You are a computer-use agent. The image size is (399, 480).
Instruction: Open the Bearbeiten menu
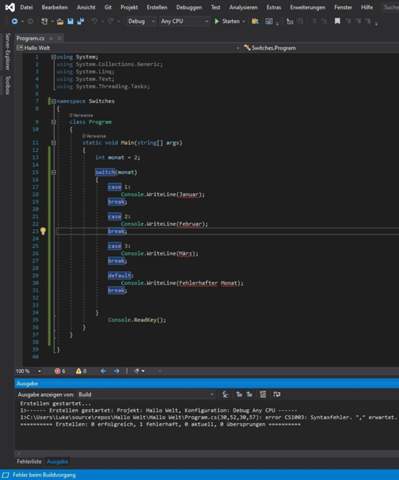(55, 7)
